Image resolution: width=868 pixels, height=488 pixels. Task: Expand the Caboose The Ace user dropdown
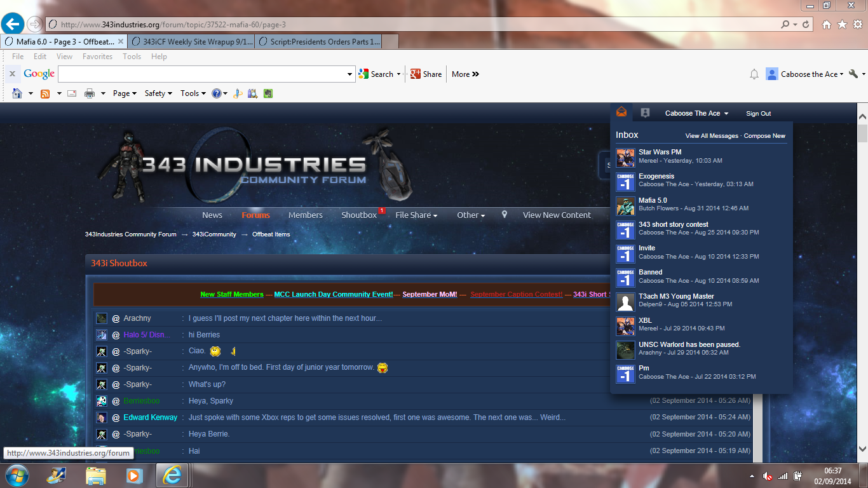click(696, 113)
